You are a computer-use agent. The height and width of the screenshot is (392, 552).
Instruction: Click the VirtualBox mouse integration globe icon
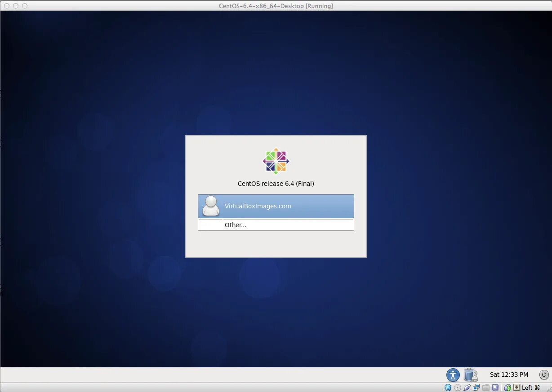(507, 388)
